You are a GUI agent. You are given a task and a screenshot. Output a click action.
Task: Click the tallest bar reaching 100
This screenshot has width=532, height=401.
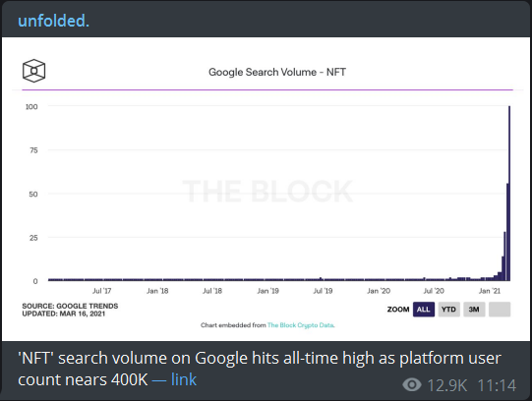pyautogui.click(x=509, y=194)
